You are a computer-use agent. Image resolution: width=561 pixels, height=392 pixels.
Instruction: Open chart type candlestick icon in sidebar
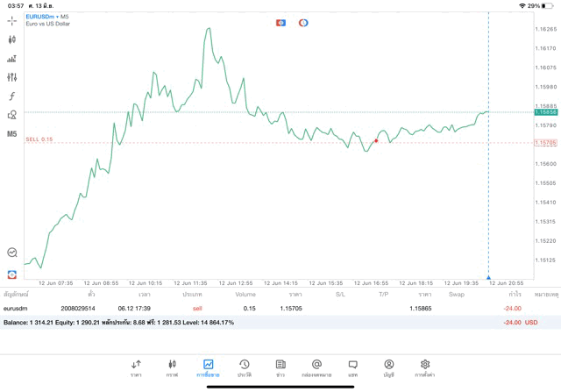pyautogui.click(x=11, y=39)
